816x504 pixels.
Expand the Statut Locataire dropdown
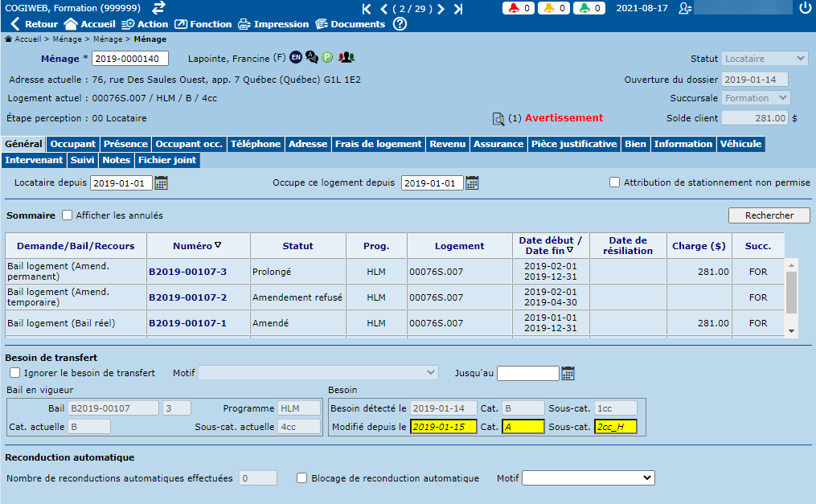pyautogui.click(x=765, y=59)
